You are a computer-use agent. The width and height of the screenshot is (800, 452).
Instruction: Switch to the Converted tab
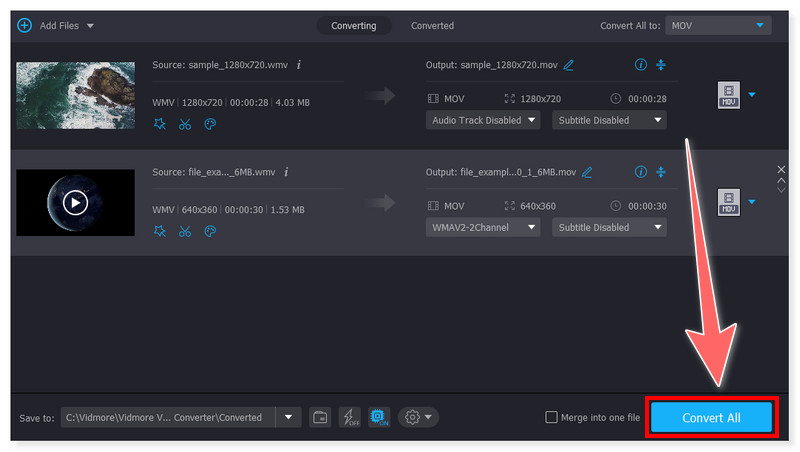tap(432, 25)
